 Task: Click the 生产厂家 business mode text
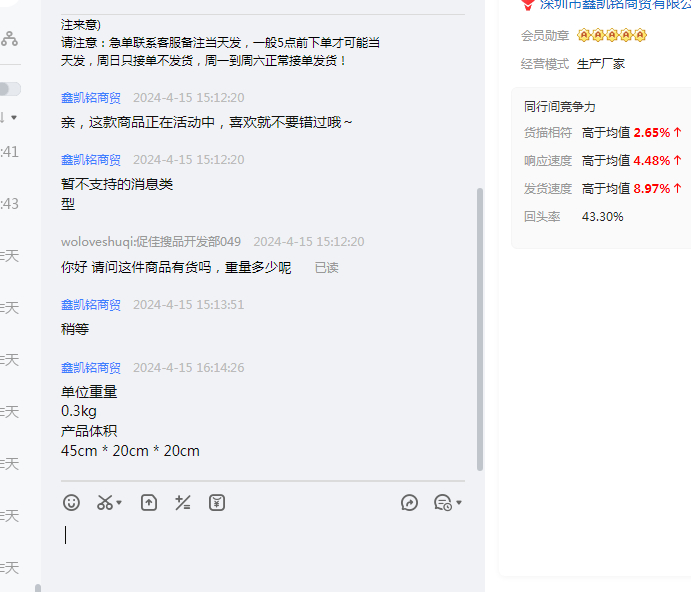601,64
